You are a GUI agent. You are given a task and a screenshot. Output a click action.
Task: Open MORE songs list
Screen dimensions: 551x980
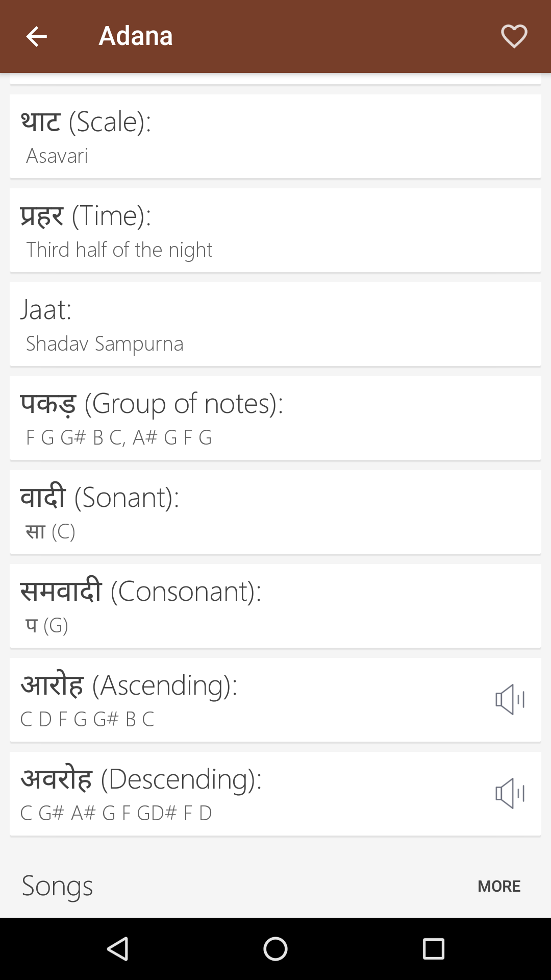click(498, 886)
